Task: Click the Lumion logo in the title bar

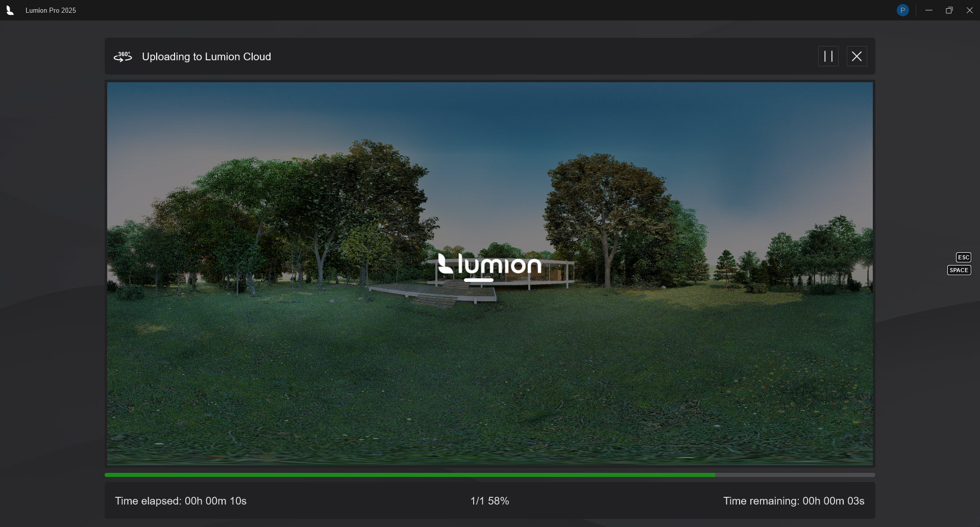Action: (x=10, y=10)
